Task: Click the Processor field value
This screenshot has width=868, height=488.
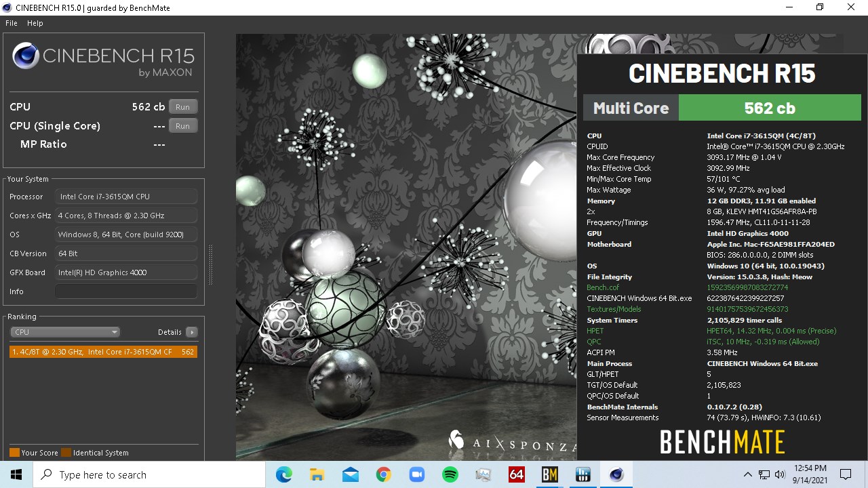Action: click(126, 197)
